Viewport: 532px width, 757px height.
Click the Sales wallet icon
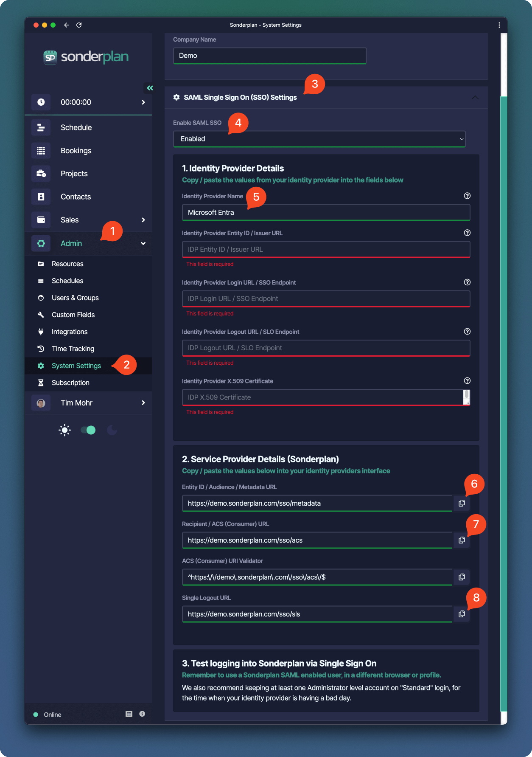pyautogui.click(x=41, y=220)
